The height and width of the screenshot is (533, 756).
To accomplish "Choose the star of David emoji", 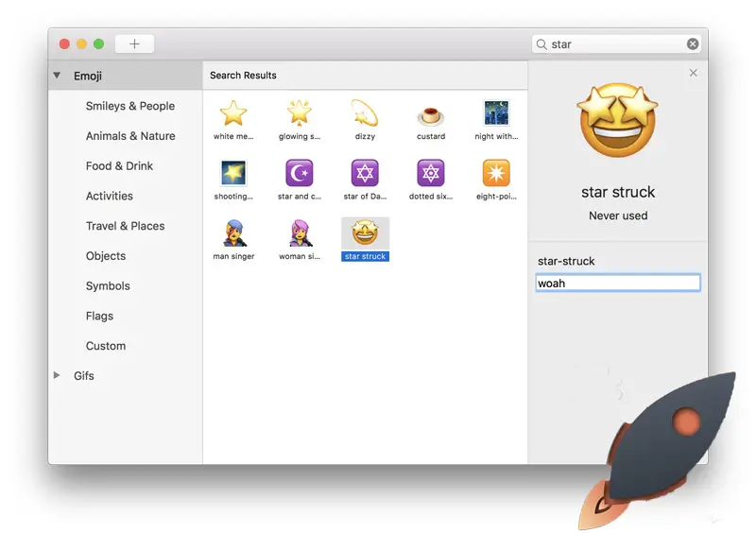I will (x=365, y=173).
